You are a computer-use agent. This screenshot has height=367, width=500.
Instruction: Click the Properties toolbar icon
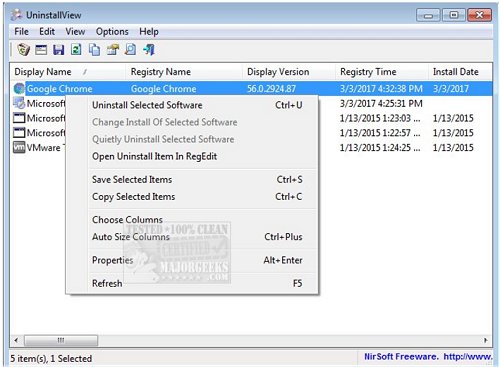tap(113, 50)
